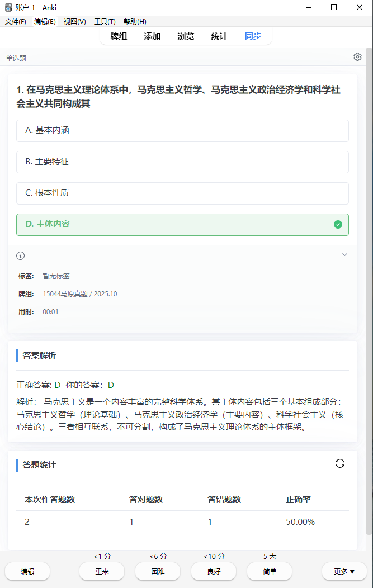Click the 你的答案: D text
This screenshot has width=373, height=588.
[x=89, y=385]
